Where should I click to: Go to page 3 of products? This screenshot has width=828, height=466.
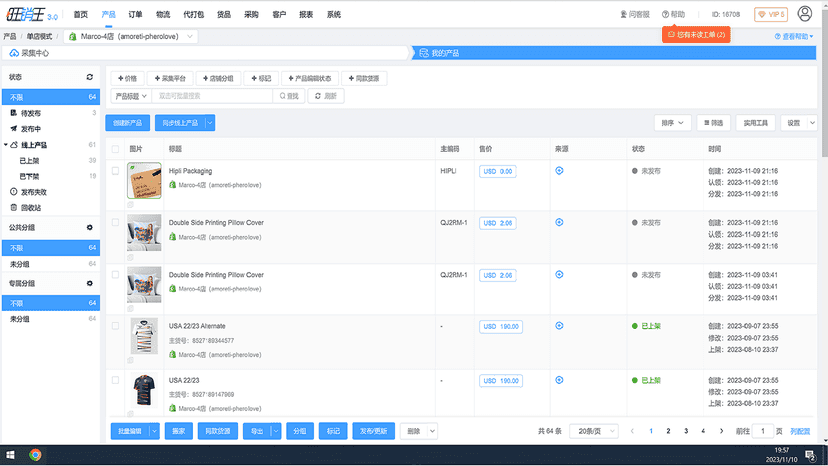pos(686,431)
